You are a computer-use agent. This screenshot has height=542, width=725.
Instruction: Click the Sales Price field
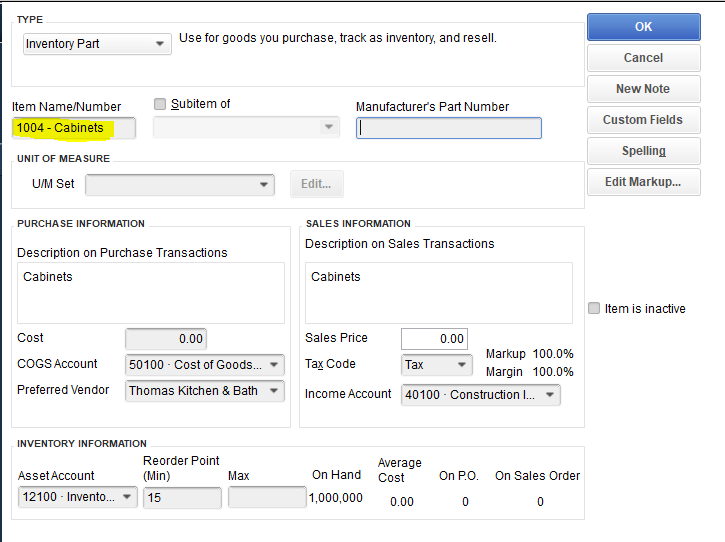click(434, 339)
